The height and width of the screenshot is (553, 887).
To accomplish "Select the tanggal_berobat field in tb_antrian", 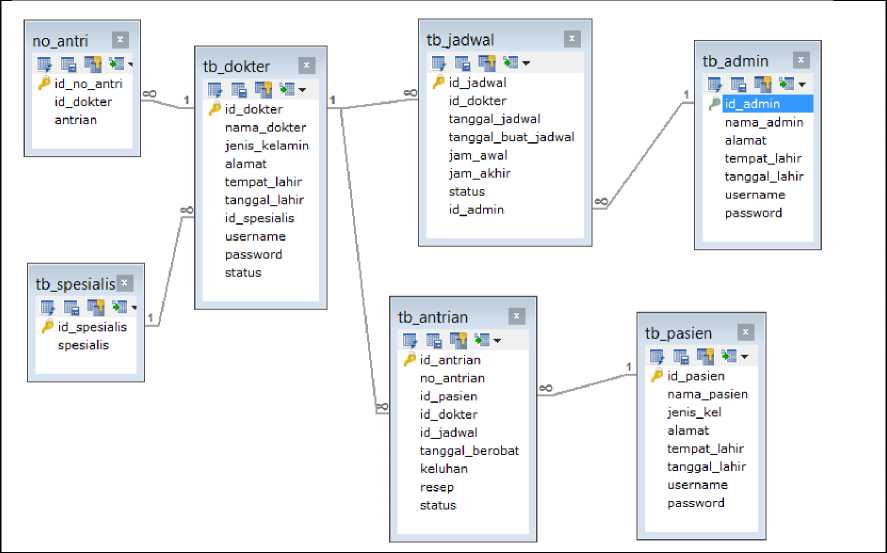I will tap(469, 451).
